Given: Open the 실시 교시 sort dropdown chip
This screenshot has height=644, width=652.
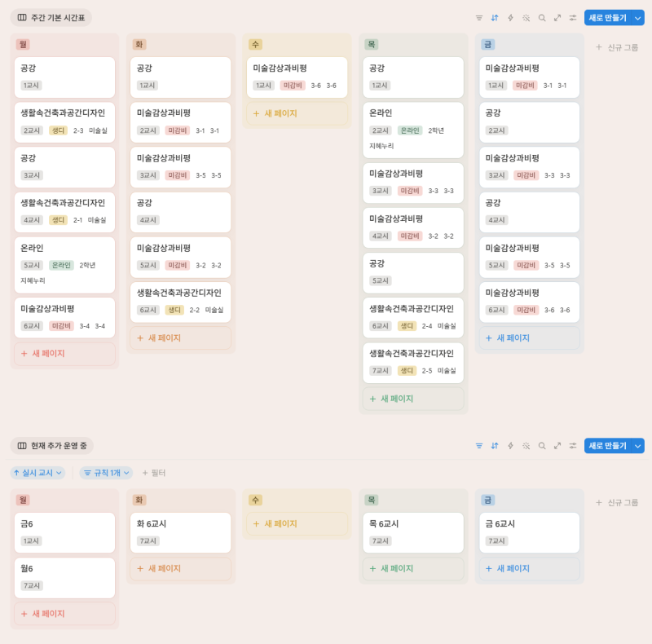Looking at the screenshot, I should tap(37, 473).
